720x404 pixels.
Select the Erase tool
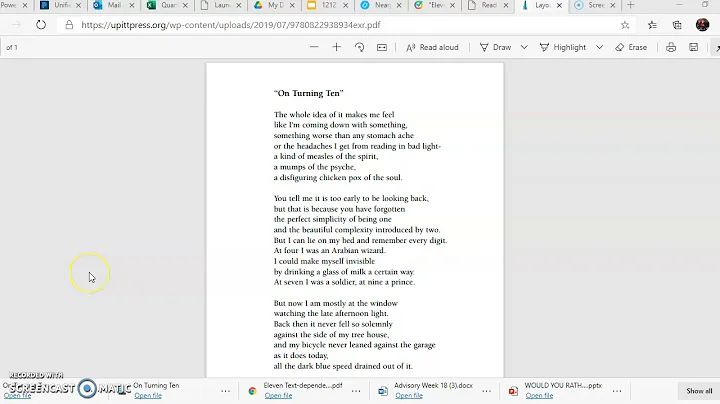click(631, 47)
